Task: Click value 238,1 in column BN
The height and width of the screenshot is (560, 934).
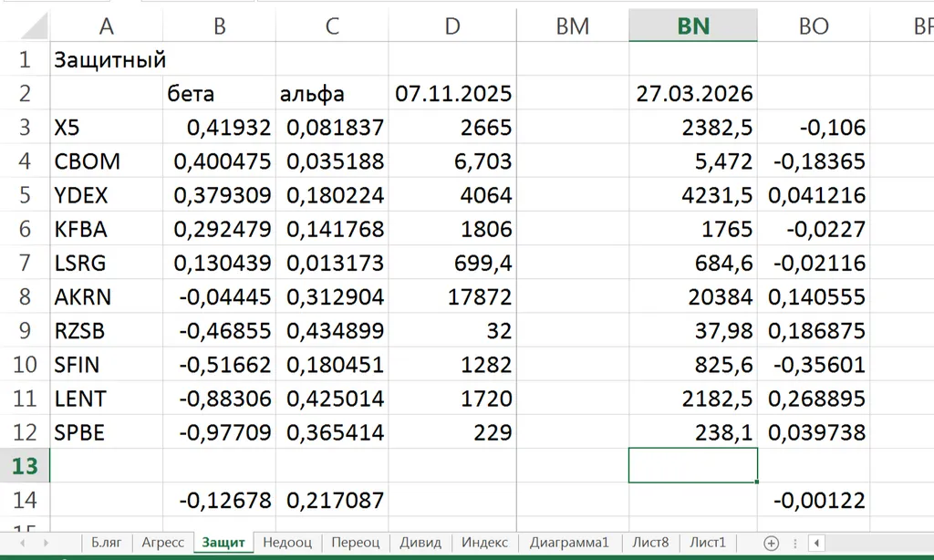Action: click(693, 432)
